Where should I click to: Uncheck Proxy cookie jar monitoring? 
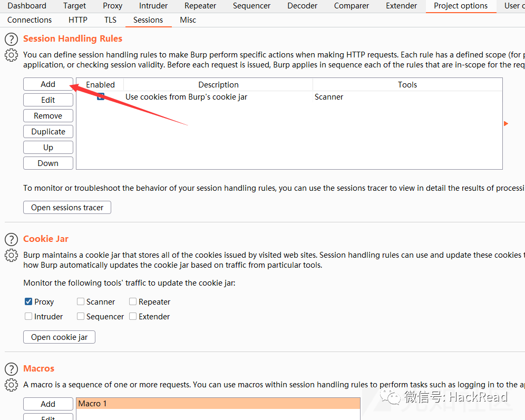click(x=28, y=301)
